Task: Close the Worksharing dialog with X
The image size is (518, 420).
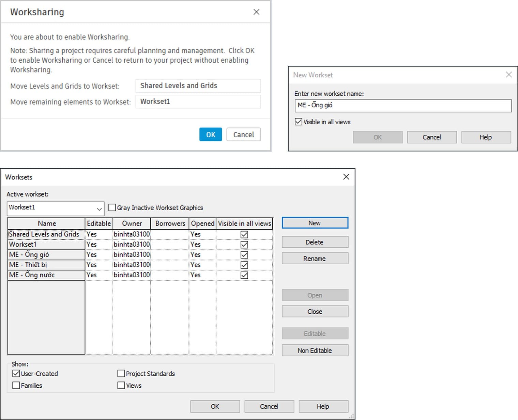Action: coord(256,12)
